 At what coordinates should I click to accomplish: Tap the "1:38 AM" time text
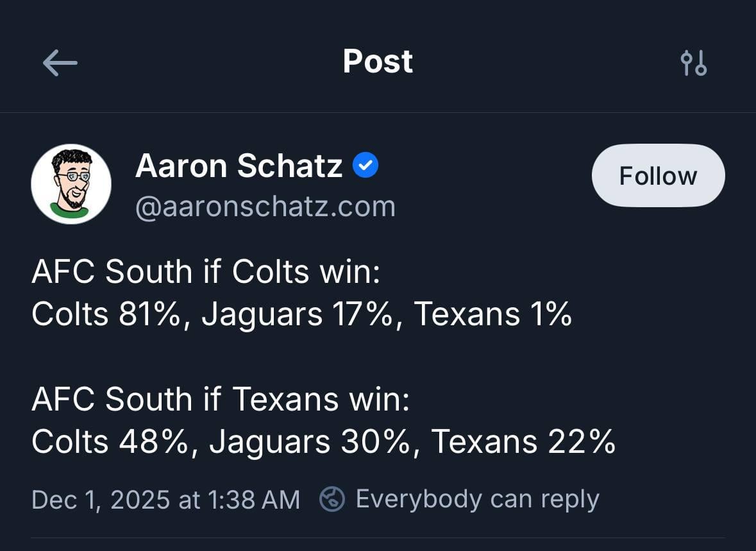pos(253,500)
